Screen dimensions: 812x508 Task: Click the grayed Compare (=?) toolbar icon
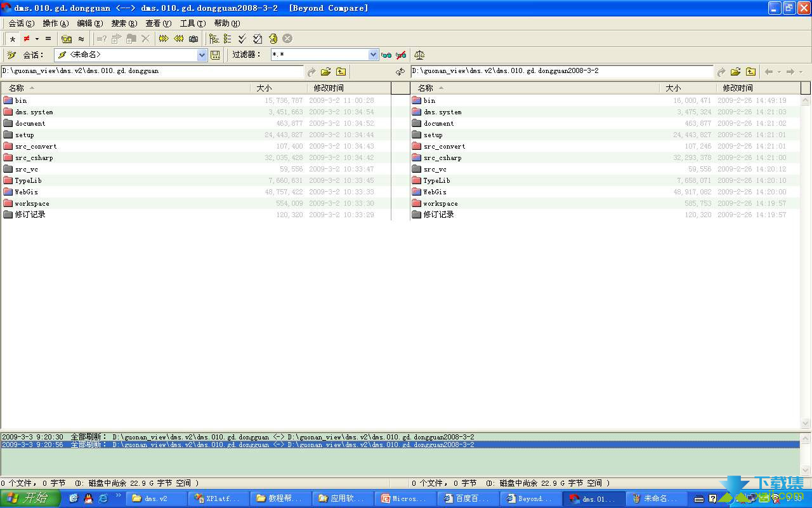pos(101,39)
